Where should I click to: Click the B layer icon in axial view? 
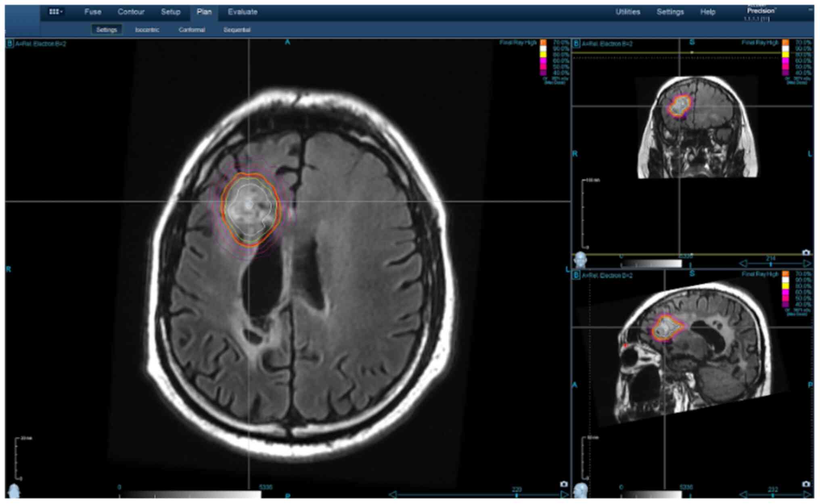point(9,44)
